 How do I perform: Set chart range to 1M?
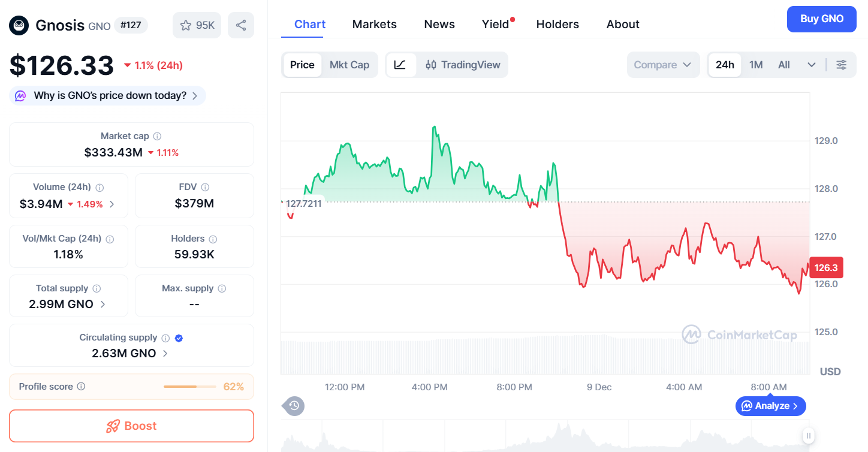pos(756,65)
